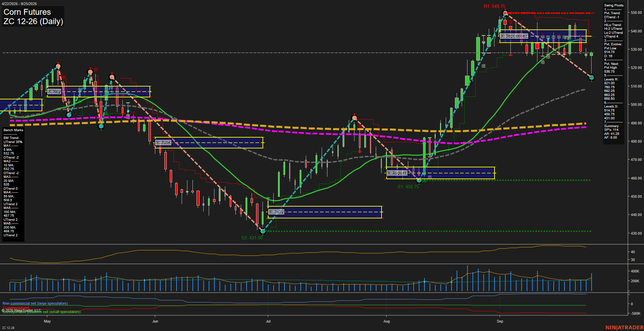Click the ZC 12-26 label at bottom left
The image size is (644, 331).
tap(8, 328)
